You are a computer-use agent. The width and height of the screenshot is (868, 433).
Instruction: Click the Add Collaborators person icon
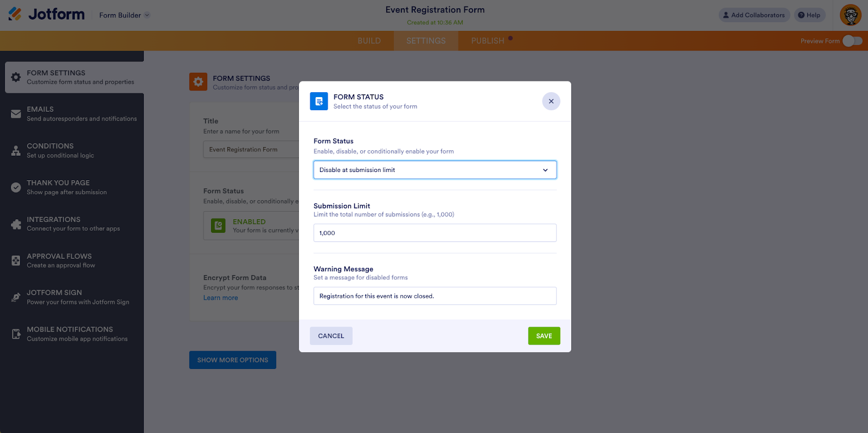click(x=726, y=15)
